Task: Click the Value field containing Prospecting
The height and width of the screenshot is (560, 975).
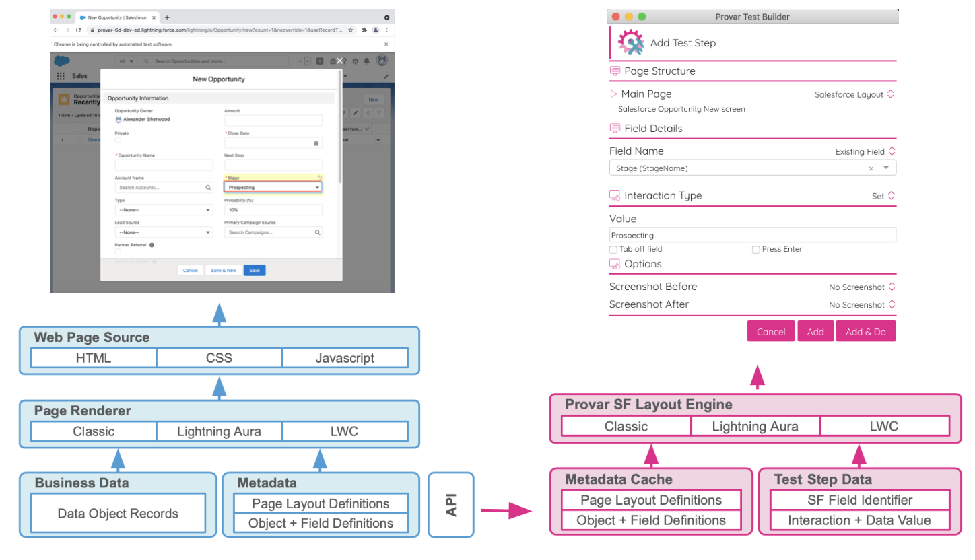Action: click(753, 235)
